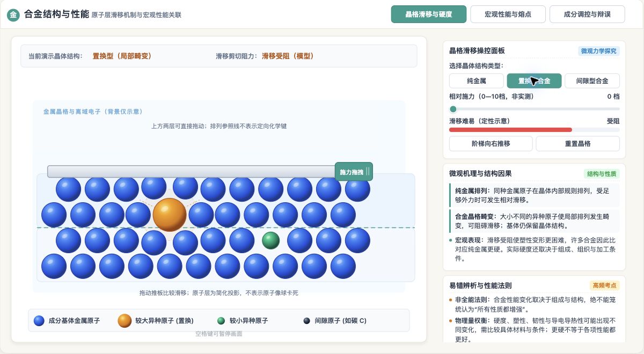Open the 晶格滑移与硬度 tab
The width and height of the screenshot is (644, 354).
click(429, 14)
